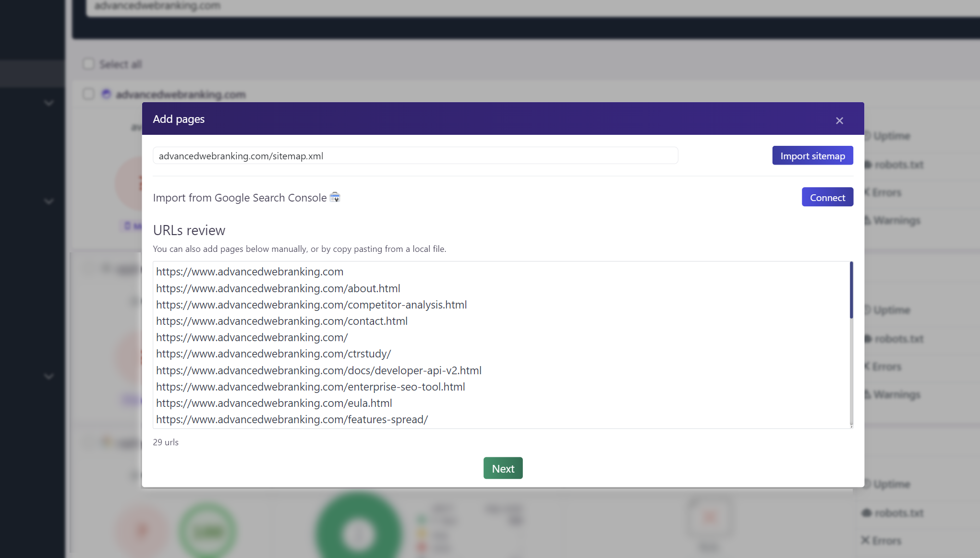The image size is (980, 558).
Task: Click the Next button to proceed
Action: coord(503,468)
